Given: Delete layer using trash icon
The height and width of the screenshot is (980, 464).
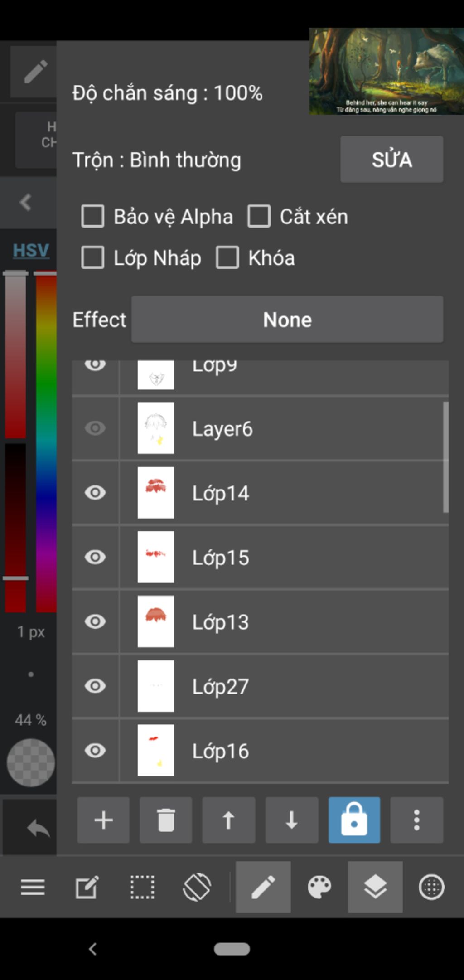Looking at the screenshot, I should [x=166, y=820].
